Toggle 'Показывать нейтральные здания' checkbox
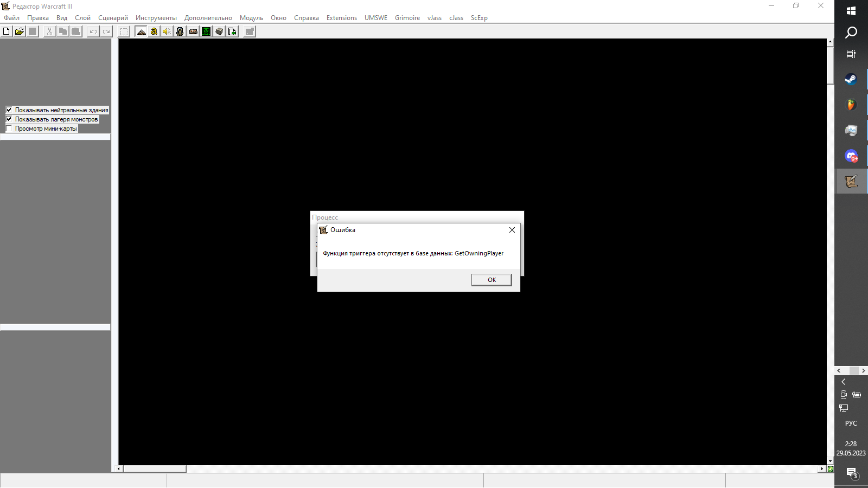Viewport: 868px width, 488px height. point(9,110)
